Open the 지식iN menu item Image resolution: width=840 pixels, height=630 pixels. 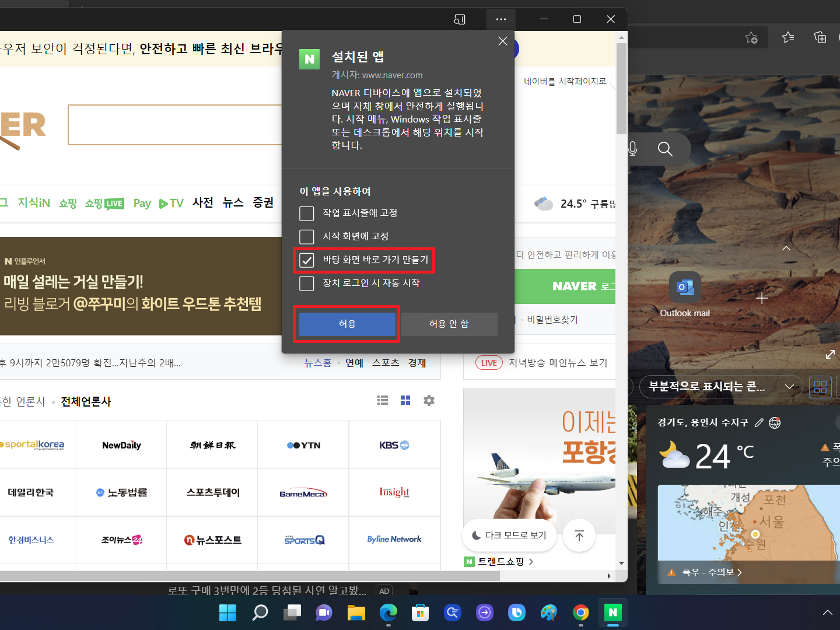(34, 203)
